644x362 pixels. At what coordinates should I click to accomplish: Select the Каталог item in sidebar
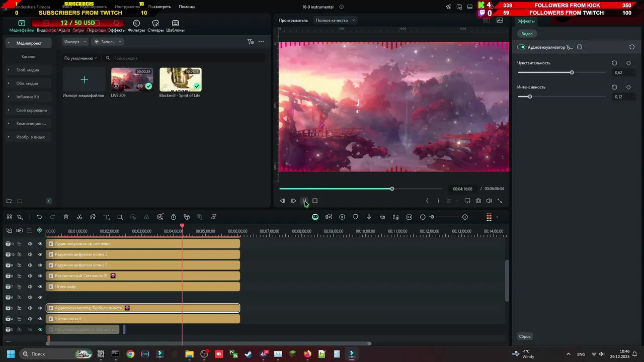(29, 57)
